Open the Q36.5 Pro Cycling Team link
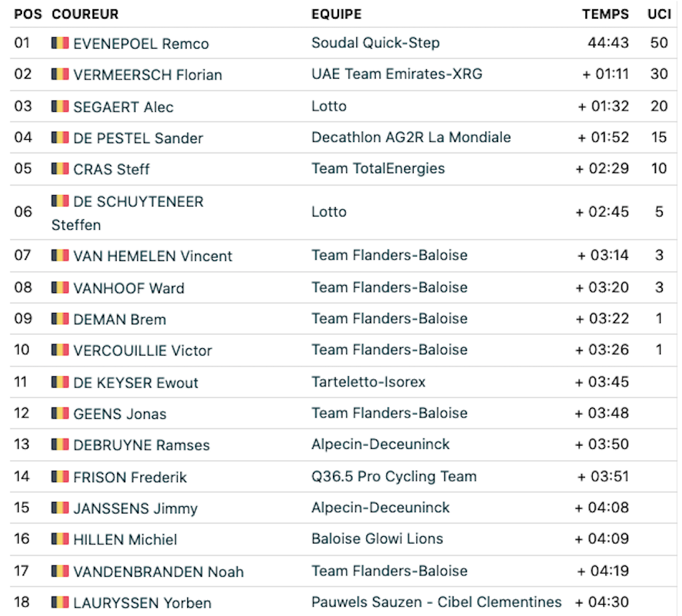Viewport: 682px width, 616px height. click(394, 476)
